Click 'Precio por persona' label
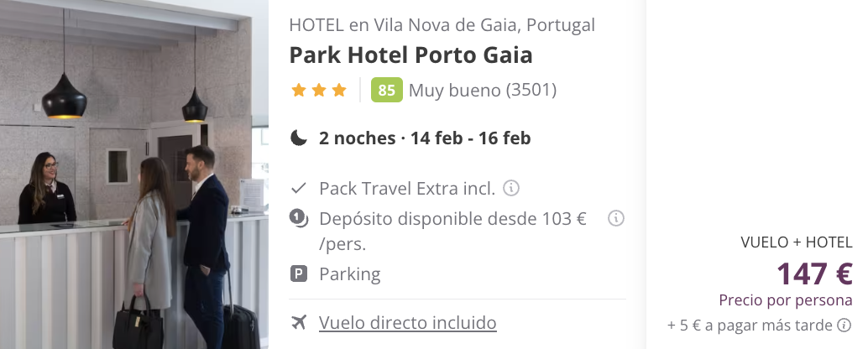 coord(786,300)
